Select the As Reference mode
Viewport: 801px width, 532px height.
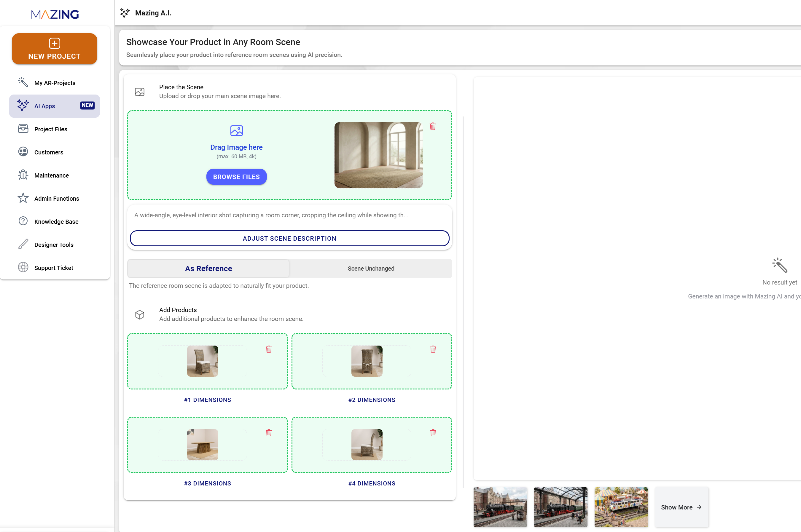click(x=208, y=269)
